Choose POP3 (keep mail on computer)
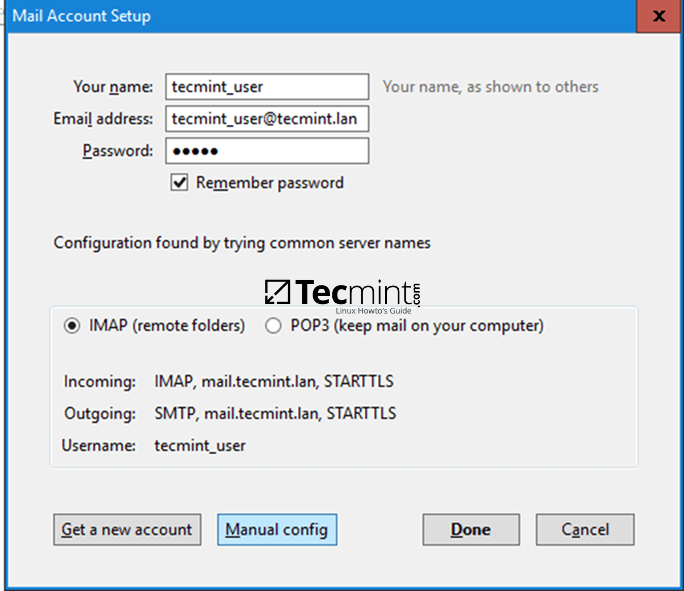Screen dimensions: 684x591 273,326
